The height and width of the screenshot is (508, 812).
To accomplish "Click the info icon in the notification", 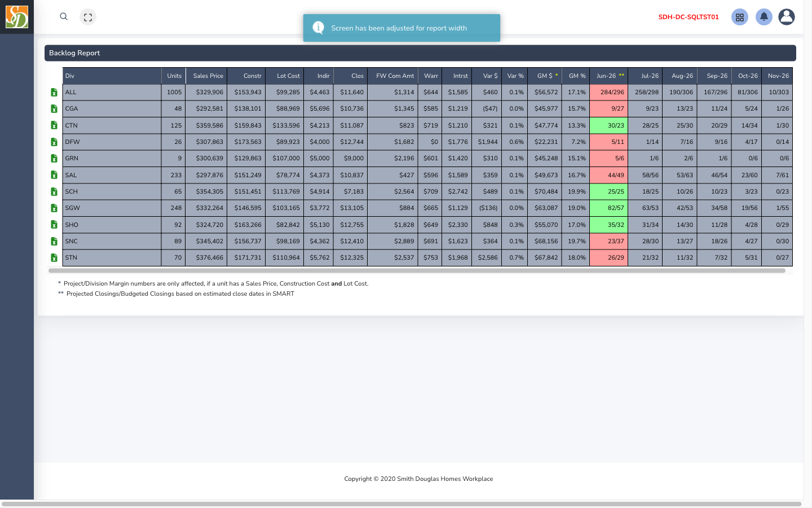I will coord(318,28).
